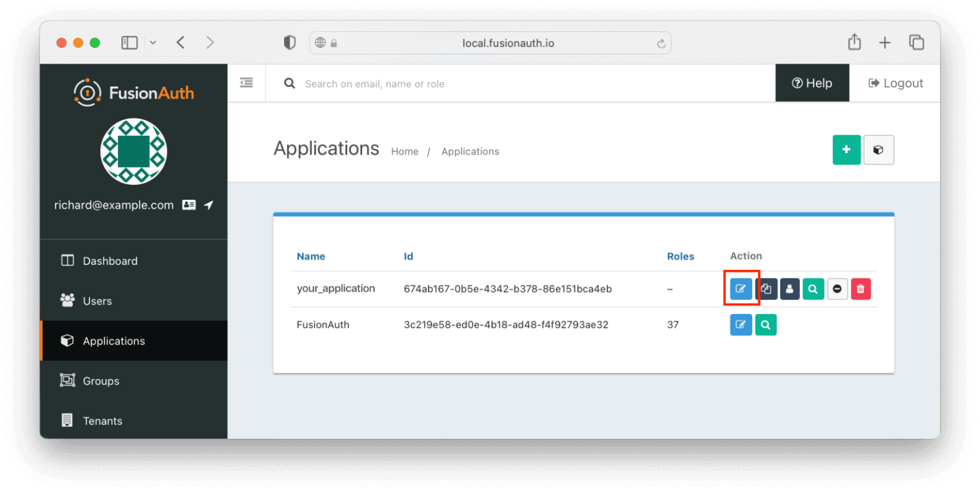Add a new application with plus button
Screen dimensions: 980x499
846,150
